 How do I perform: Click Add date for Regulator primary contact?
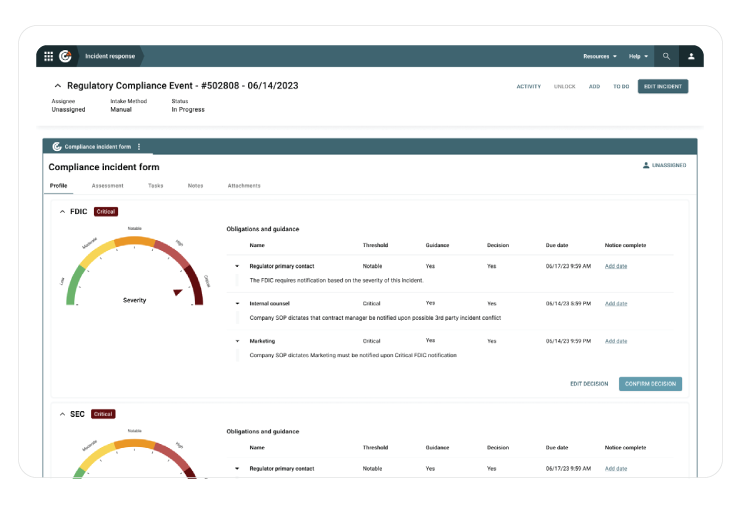coord(616,266)
